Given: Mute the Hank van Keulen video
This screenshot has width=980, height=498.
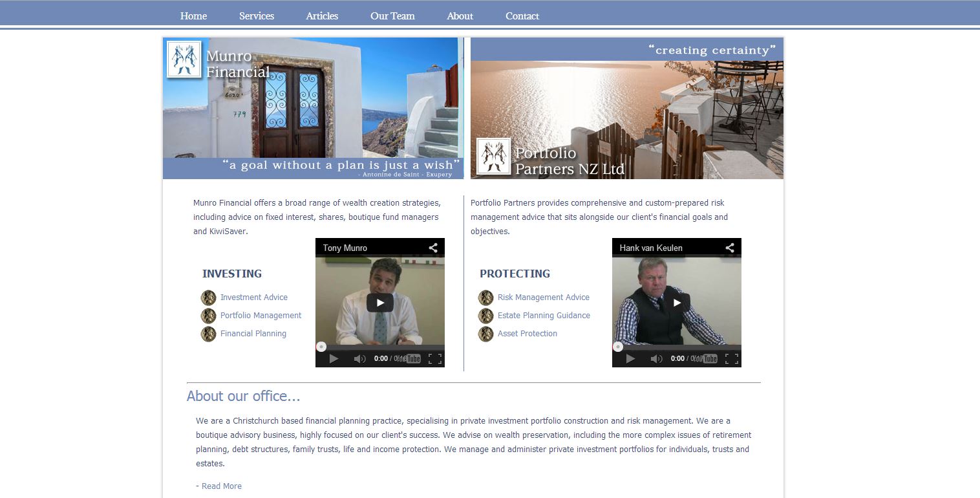Looking at the screenshot, I should [x=656, y=358].
